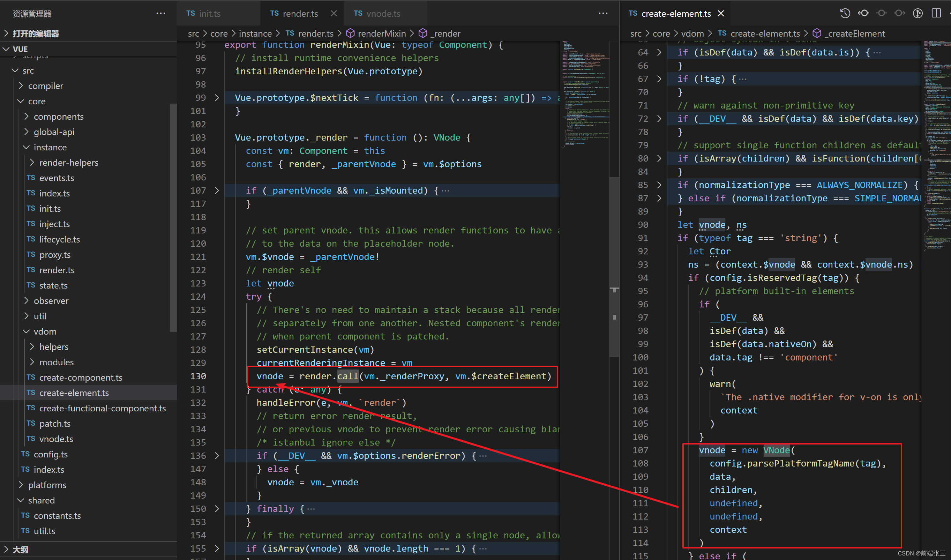Click _render symbol icon in breadcrumb
The height and width of the screenshot is (560, 951).
(x=423, y=33)
